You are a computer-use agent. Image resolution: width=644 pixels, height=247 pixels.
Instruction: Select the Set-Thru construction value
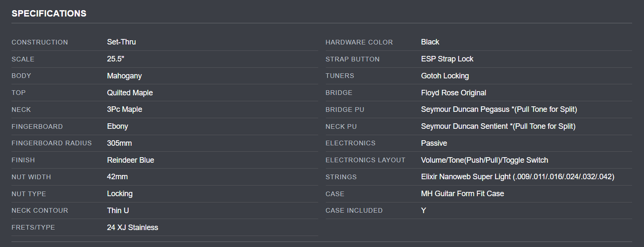tap(121, 42)
